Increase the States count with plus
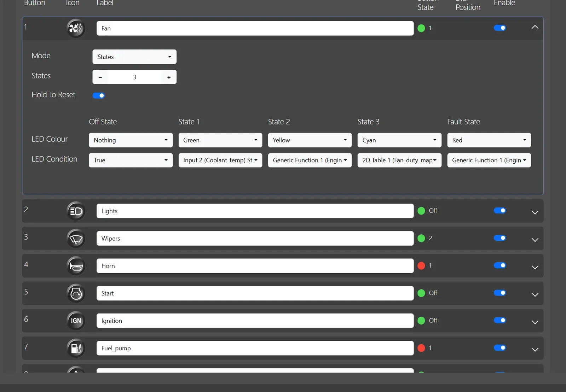The width and height of the screenshot is (566, 392). (x=169, y=77)
